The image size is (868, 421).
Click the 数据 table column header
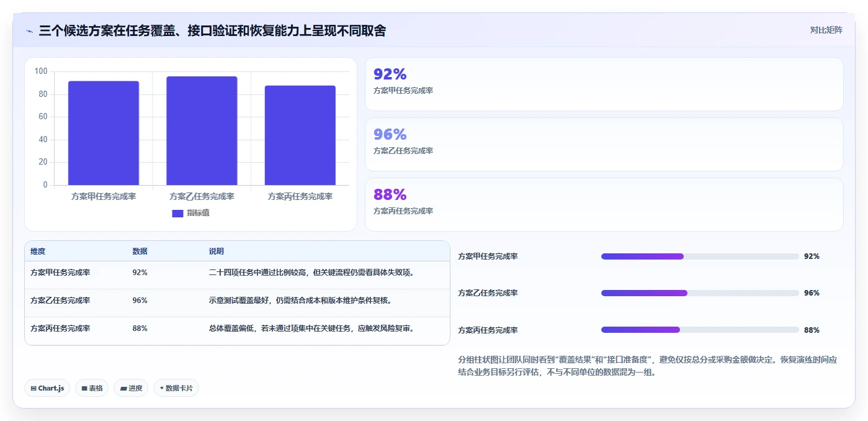click(x=140, y=251)
